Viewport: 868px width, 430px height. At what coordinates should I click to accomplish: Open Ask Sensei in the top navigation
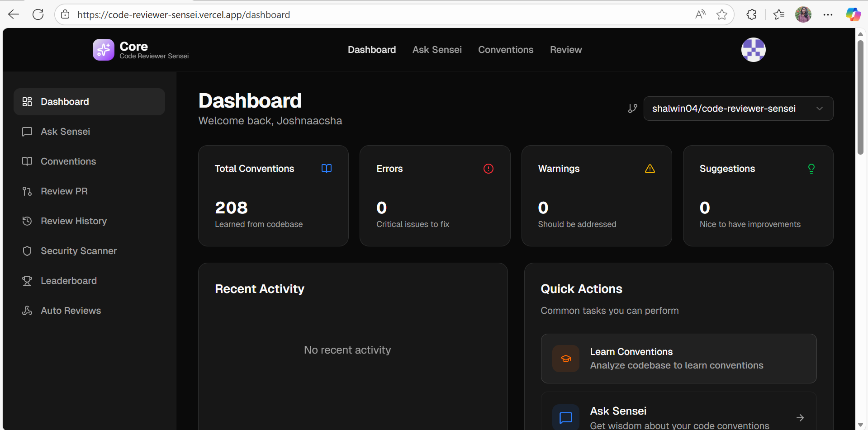(x=437, y=50)
